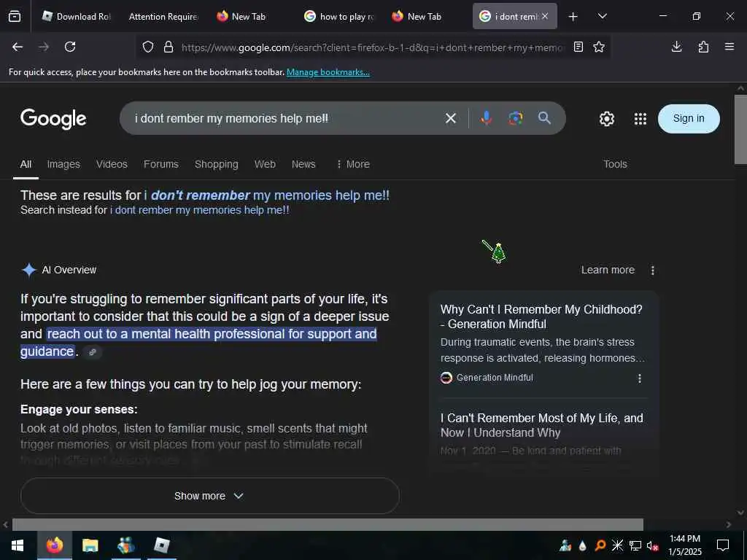Search by image with Google Lens icon

click(x=516, y=118)
